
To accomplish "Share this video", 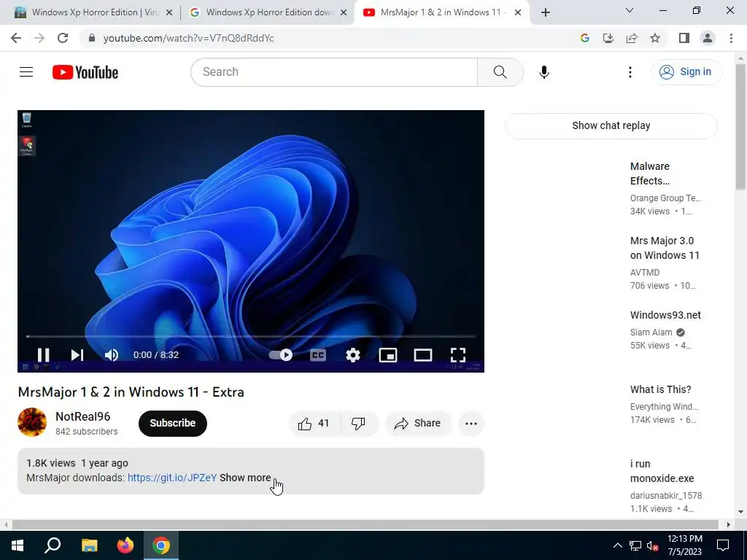I will (x=418, y=423).
